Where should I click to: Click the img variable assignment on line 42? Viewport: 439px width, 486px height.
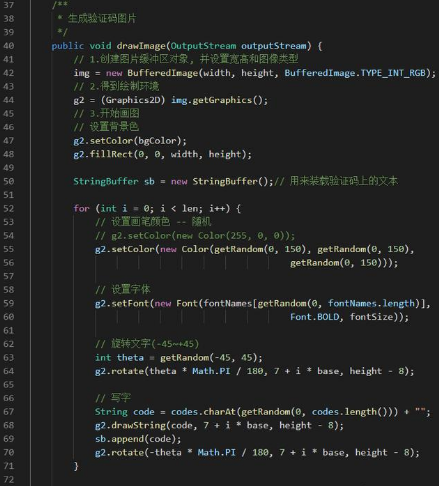(x=81, y=73)
